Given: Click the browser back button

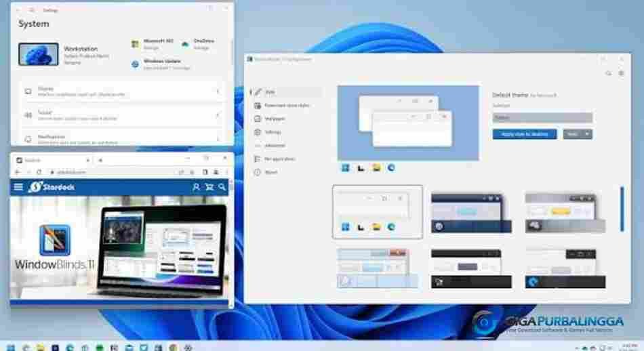Looking at the screenshot, I should 17,172.
